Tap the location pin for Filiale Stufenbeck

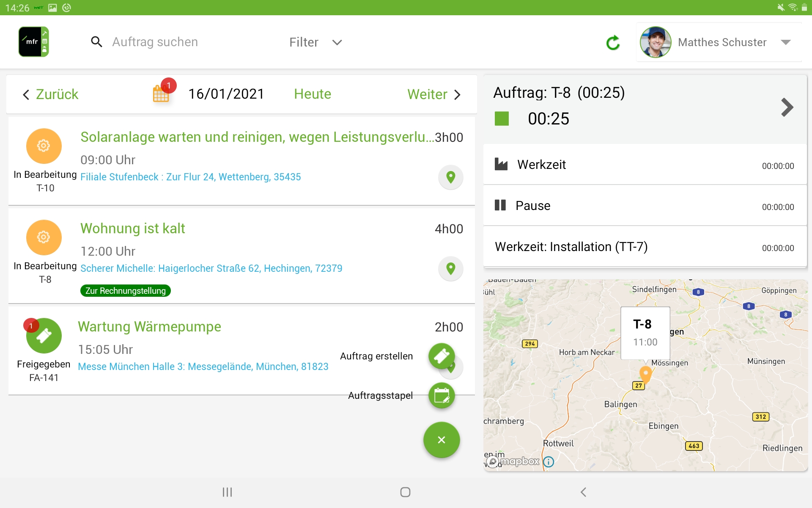click(x=450, y=177)
